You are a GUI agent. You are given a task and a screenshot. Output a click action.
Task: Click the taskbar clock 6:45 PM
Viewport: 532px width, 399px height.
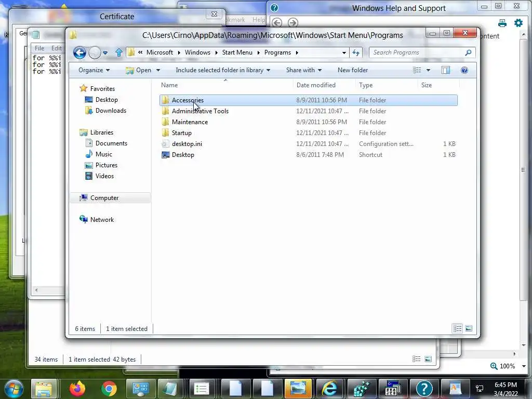[x=506, y=385]
